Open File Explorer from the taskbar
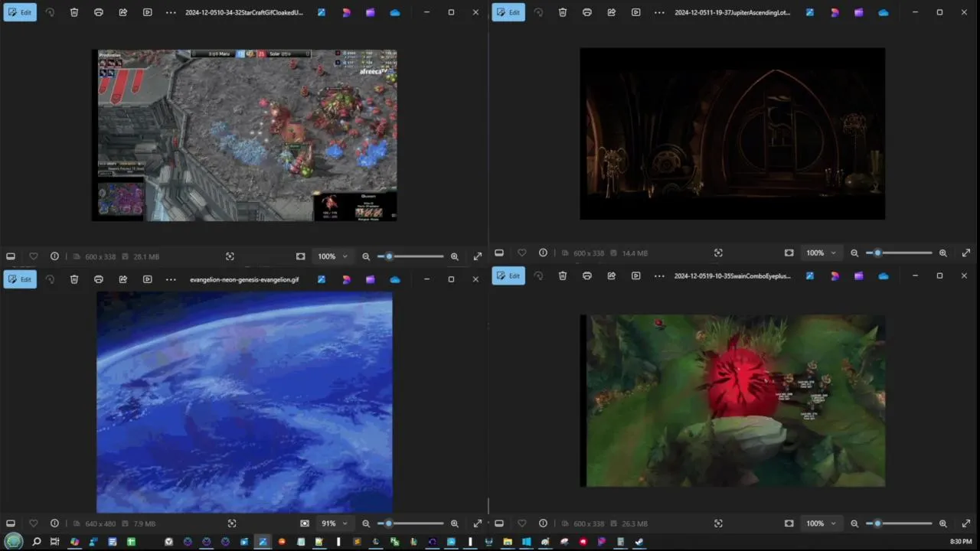 507,542
